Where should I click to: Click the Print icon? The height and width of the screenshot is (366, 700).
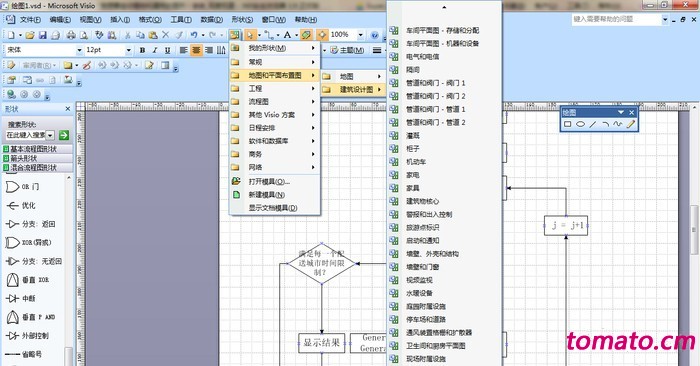point(71,35)
